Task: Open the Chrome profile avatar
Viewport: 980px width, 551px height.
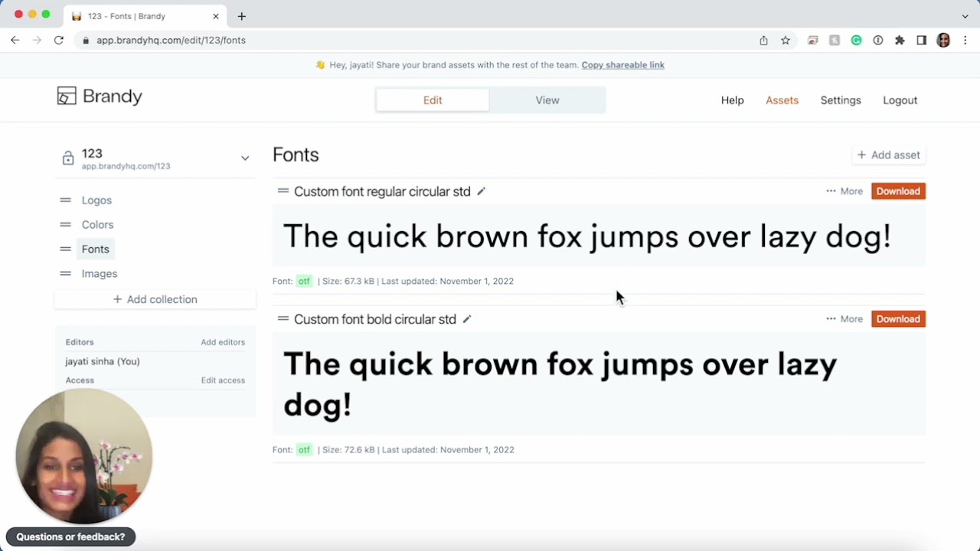Action: pos(943,41)
